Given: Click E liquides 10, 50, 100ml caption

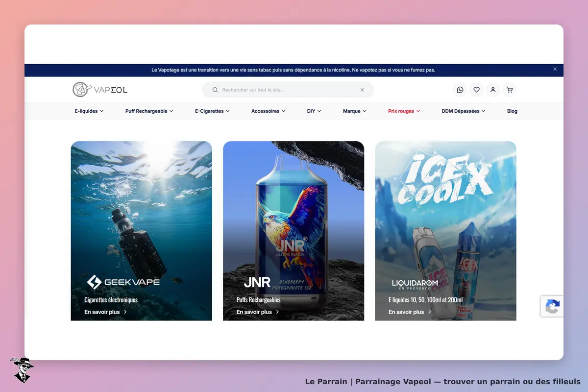Looking at the screenshot, I should point(426,300).
